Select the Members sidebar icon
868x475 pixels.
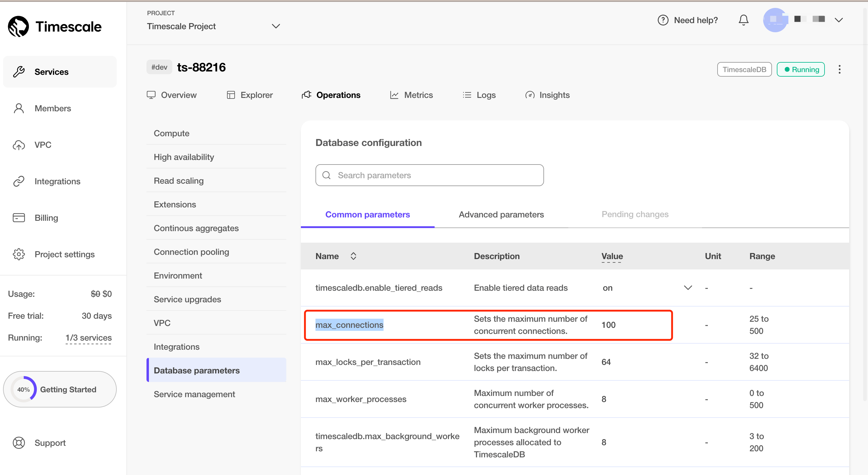(19, 108)
